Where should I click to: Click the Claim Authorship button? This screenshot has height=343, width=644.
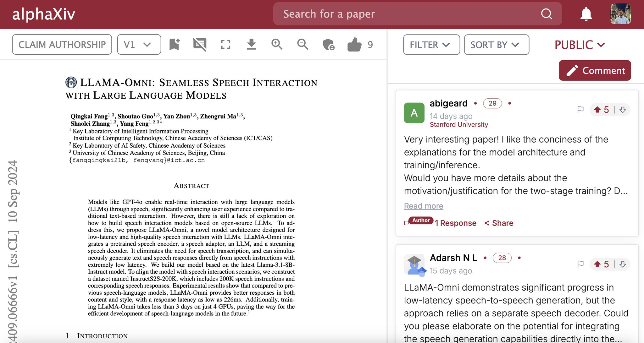point(62,45)
